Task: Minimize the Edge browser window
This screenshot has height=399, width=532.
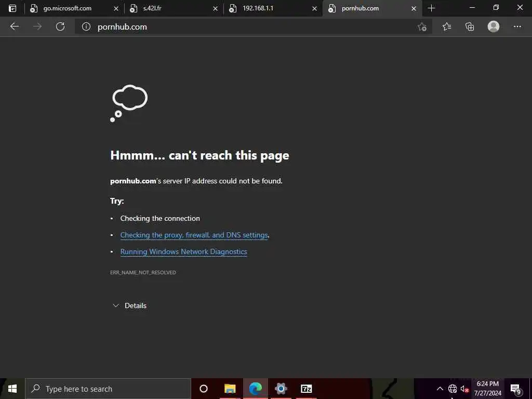Action: [472, 7]
